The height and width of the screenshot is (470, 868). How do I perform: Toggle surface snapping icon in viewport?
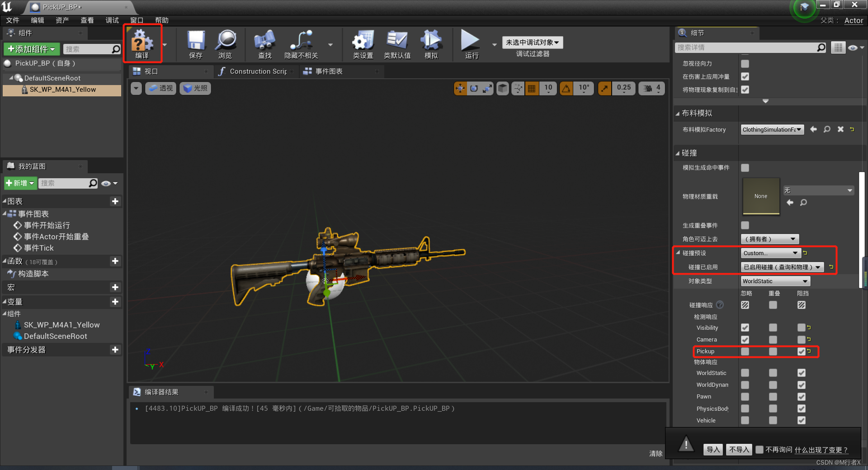(x=518, y=88)
